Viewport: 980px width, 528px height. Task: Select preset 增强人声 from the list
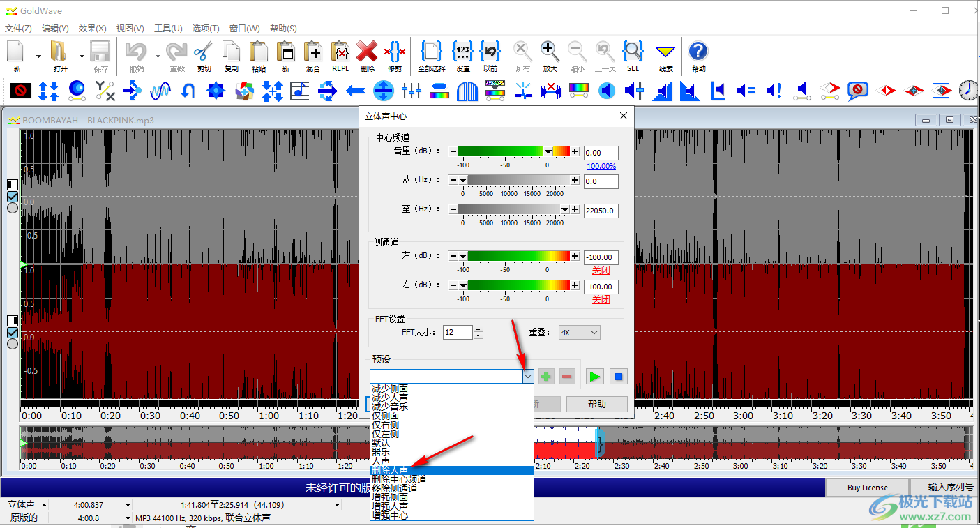[x=452, y=506]
